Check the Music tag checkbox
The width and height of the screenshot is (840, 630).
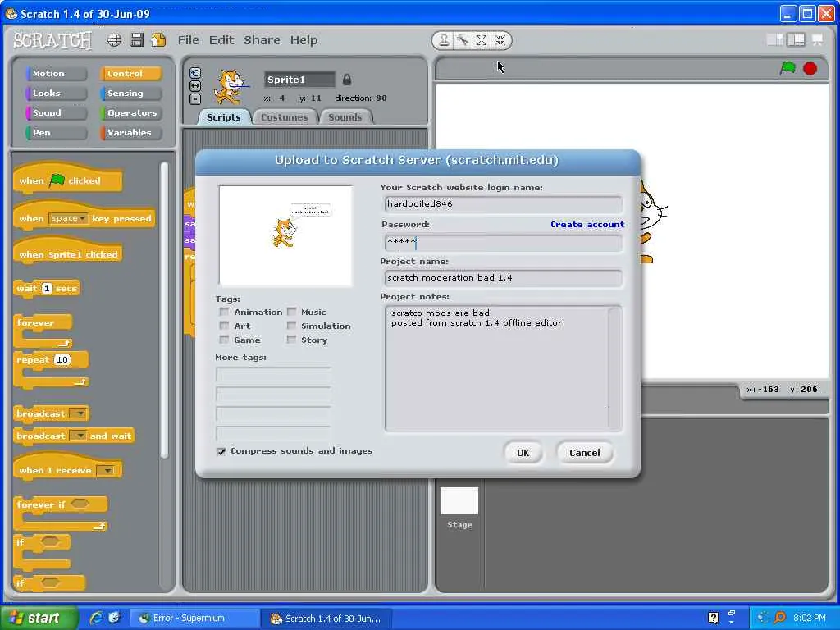pos(291,312)
